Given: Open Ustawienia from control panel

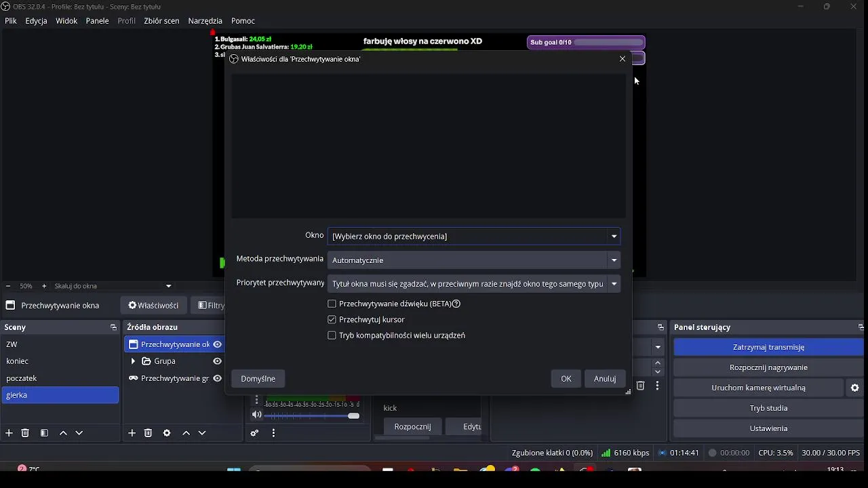Looking at the screenshot, I should pos(768,428).
